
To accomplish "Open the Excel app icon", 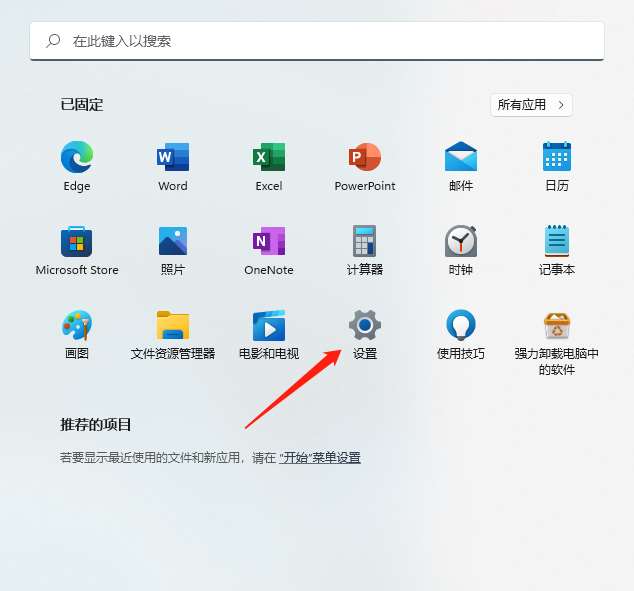I will point(269,157).
